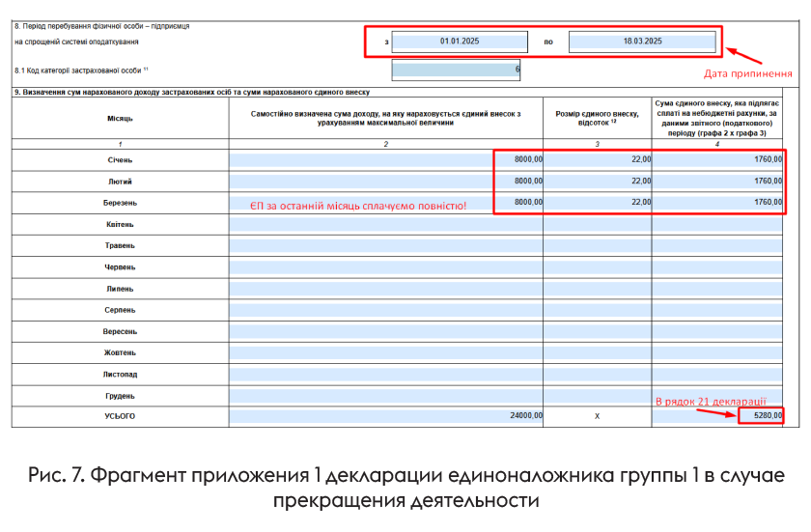Select the insured person category code field
This screenshot has height=532, width=811.
tap(458, 70)
